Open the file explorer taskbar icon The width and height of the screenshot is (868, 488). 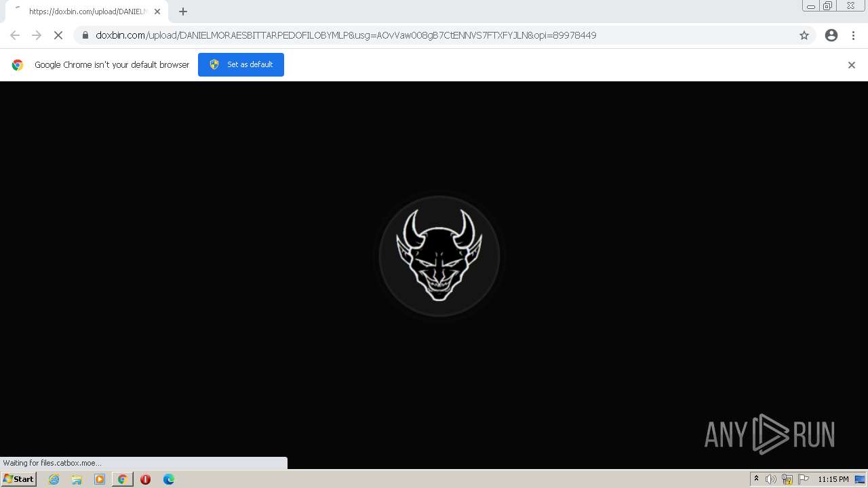click(77, 479)
